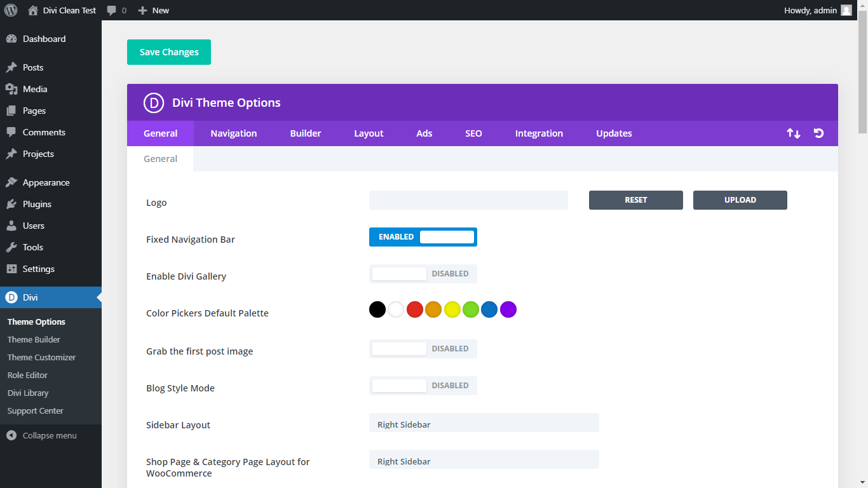Select the General sub-tab
This screenshot has width=868, height=488.
tap(160, 159)
